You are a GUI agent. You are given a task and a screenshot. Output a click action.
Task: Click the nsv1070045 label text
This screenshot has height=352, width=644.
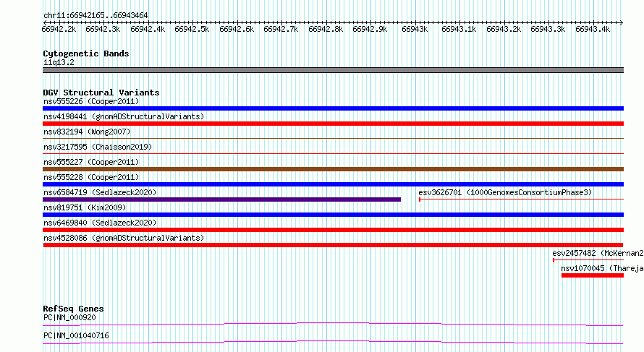582,268
